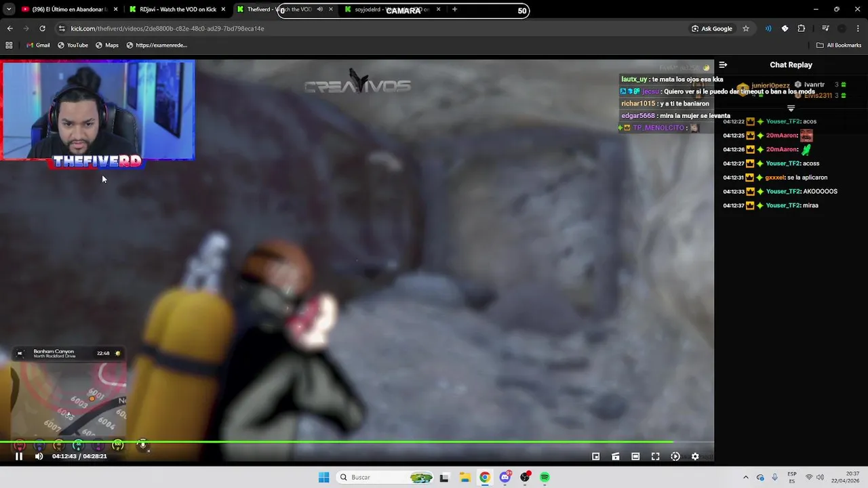This screenshot has height=488, width=868.
Task: Open the examenrede bookmark link
Action: [x=157, y=45]
